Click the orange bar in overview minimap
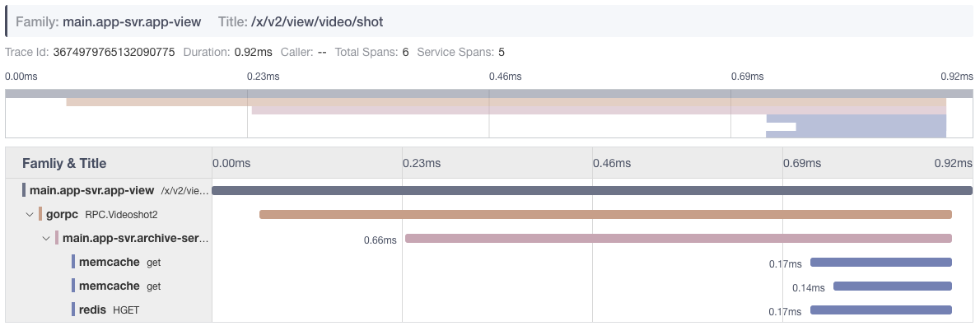Image resolution: width=980 pixels, height=326 pixels. click(506, 102)
